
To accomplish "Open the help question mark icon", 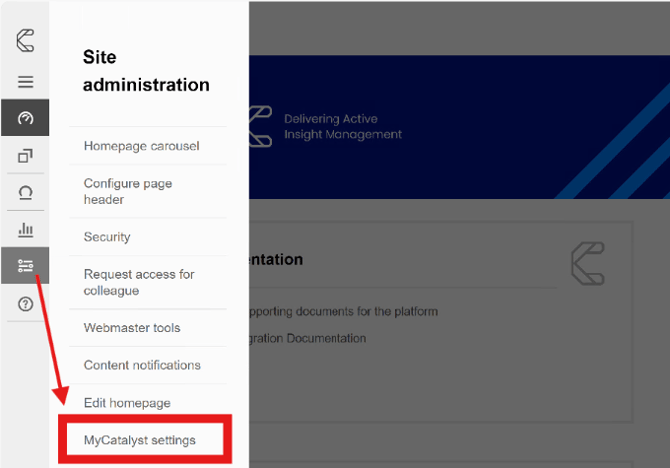I will click(x=25, y=304).
